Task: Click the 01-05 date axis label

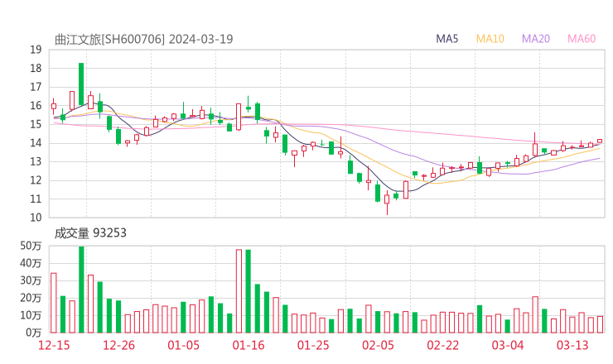Action: coord(183,345)
